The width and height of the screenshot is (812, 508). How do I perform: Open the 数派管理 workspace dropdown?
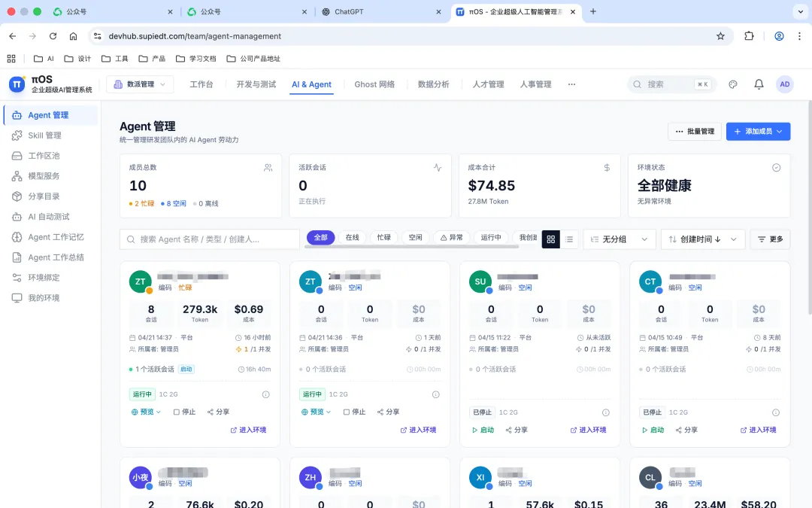point(140,84)
